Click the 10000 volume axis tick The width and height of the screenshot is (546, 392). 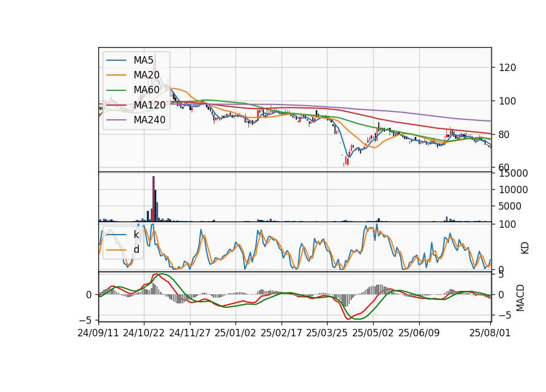point(513,190)
